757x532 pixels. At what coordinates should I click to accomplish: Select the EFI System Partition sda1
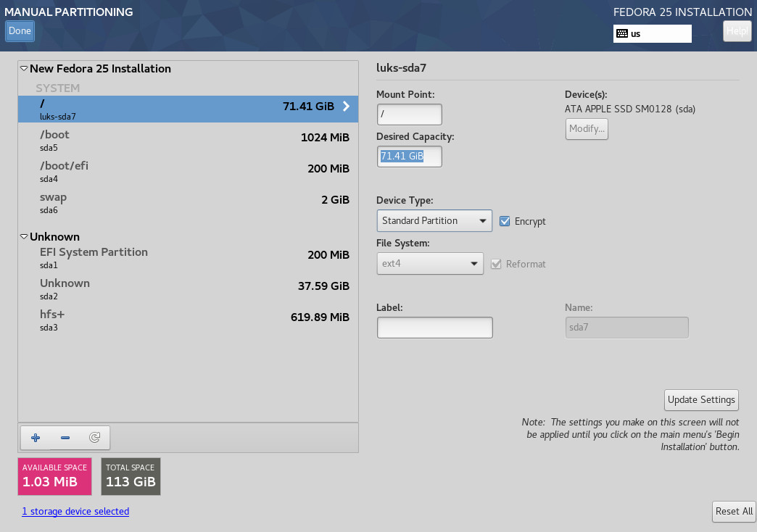coord(189,257)
